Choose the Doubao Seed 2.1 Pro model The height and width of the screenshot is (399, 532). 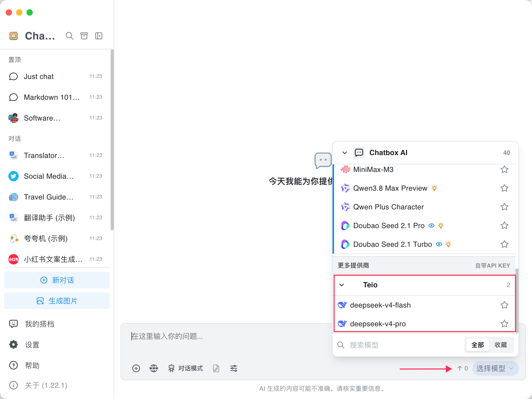(424, 225)
